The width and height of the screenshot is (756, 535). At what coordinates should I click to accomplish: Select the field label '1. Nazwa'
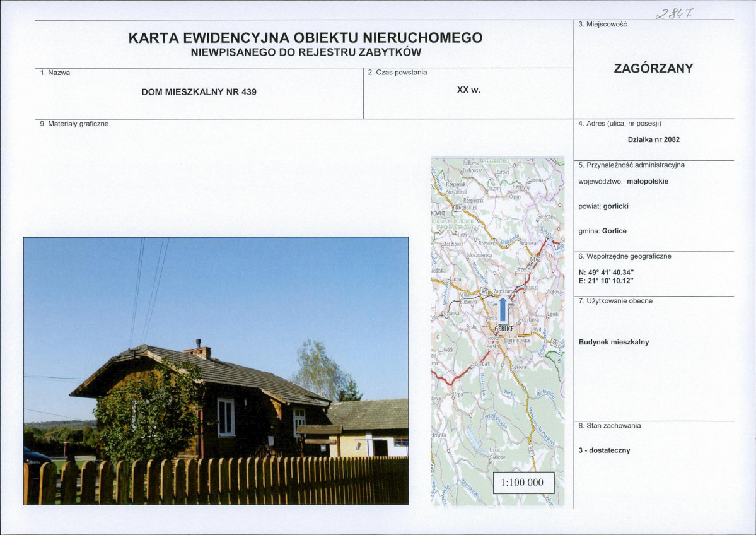pyautogui.click(x=55, y=73)
